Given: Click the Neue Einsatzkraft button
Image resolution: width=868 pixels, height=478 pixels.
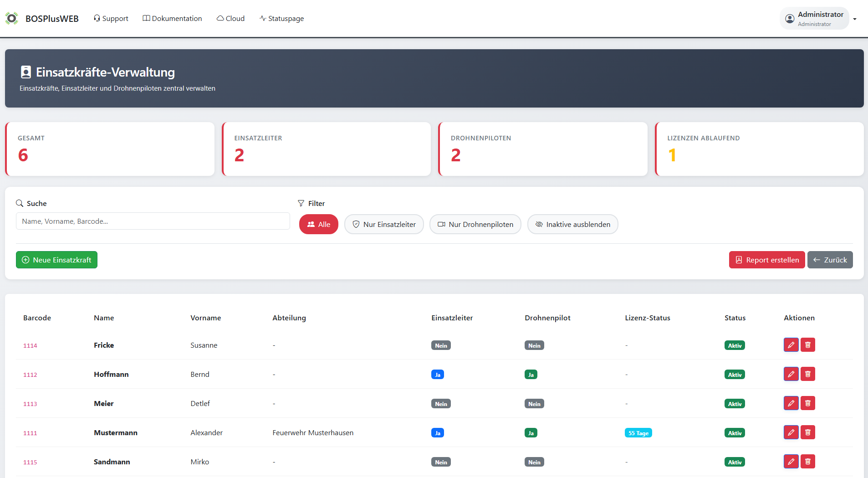Looking at the screenshot, I should click(56, 260).
